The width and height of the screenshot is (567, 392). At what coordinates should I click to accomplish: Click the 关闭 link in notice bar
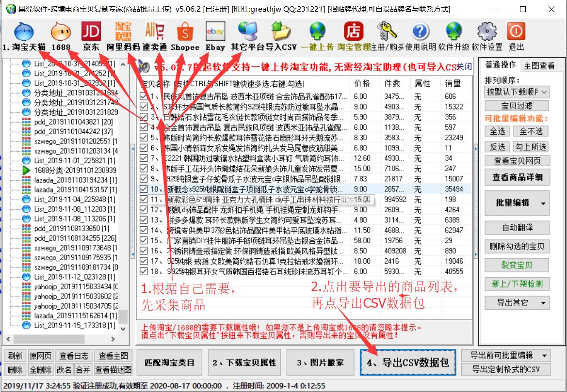coord(464,66)
